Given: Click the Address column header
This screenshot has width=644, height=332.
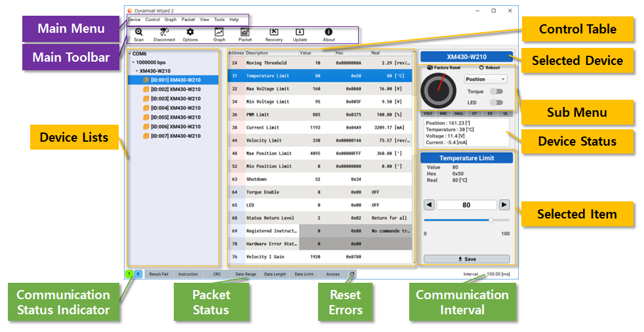Looking at the screenshot, I should click(236, 53).
